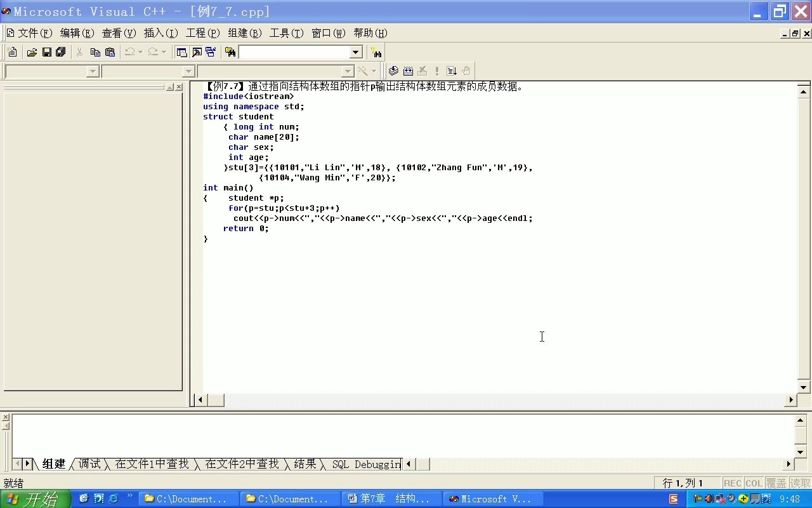The image size is (812, 508).
Task: Open the Redo history dropdown arrow
Action: (163, 52)
